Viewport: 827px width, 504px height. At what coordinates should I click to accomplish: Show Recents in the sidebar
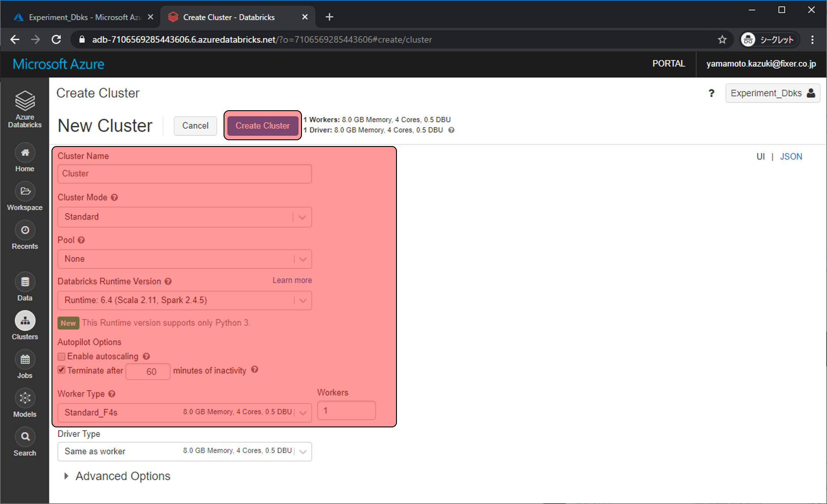click(25, 230)
